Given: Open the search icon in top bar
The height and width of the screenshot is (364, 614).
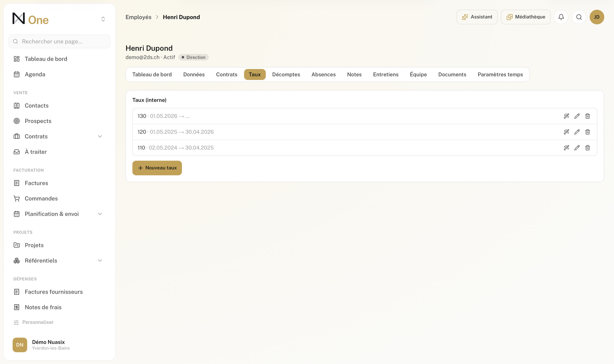Looking at the screenshot, I should tap(579, 17).
